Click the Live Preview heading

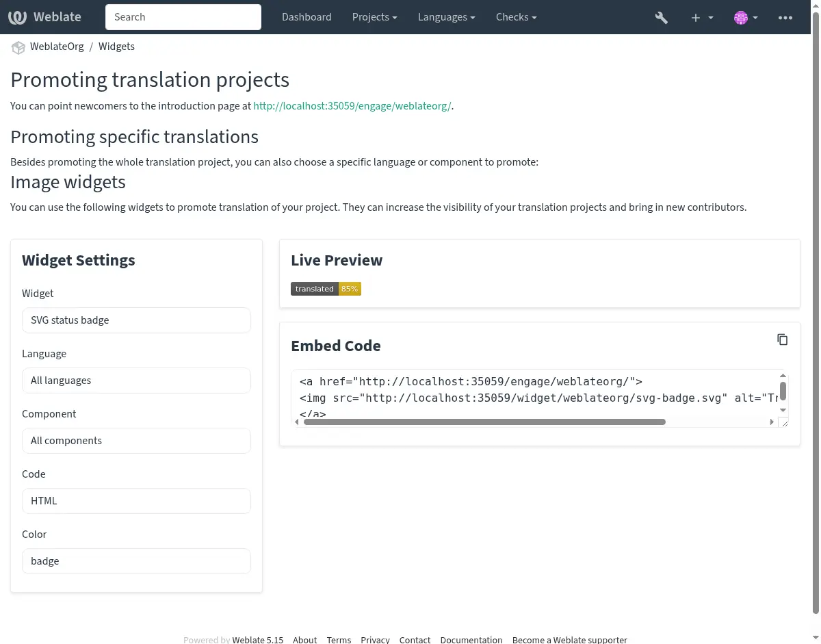(337, 260)
